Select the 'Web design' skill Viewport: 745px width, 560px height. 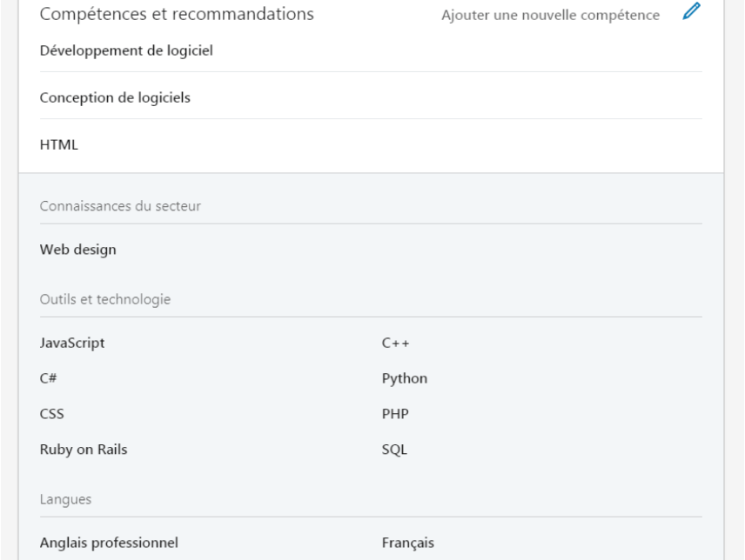(78, 250)
